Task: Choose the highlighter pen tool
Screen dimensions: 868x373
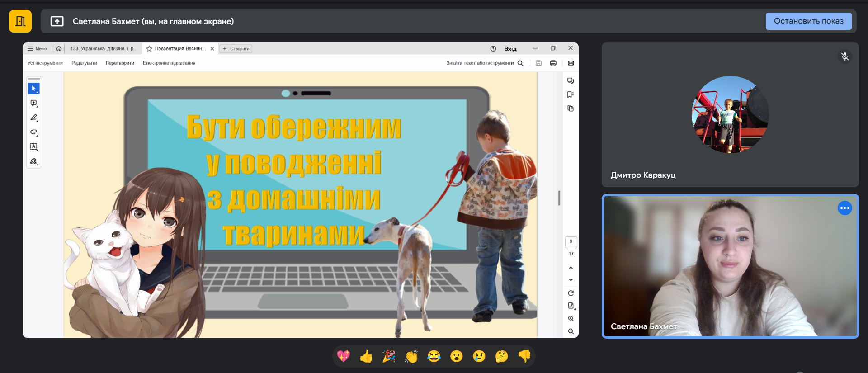Action: (34, 118)
